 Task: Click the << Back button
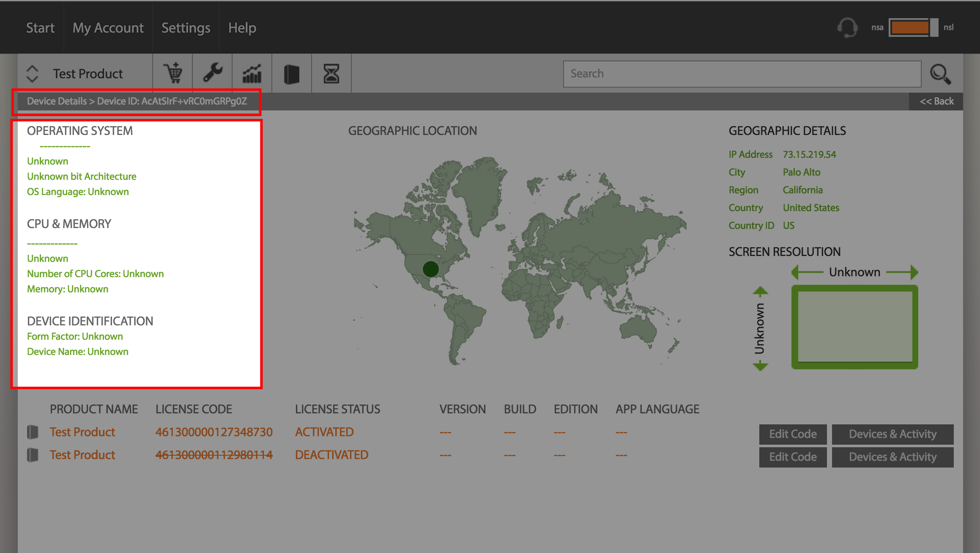(936, 101)
